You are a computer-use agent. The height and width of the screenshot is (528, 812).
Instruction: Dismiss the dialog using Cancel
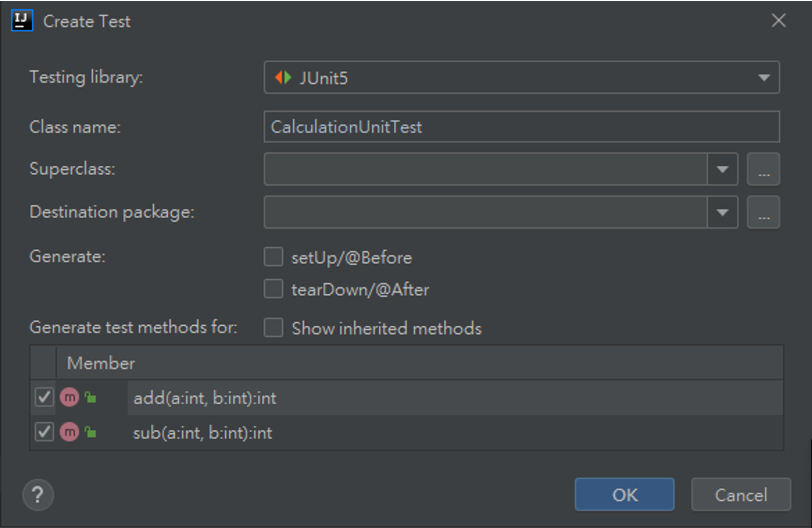(x=741, y=495)
